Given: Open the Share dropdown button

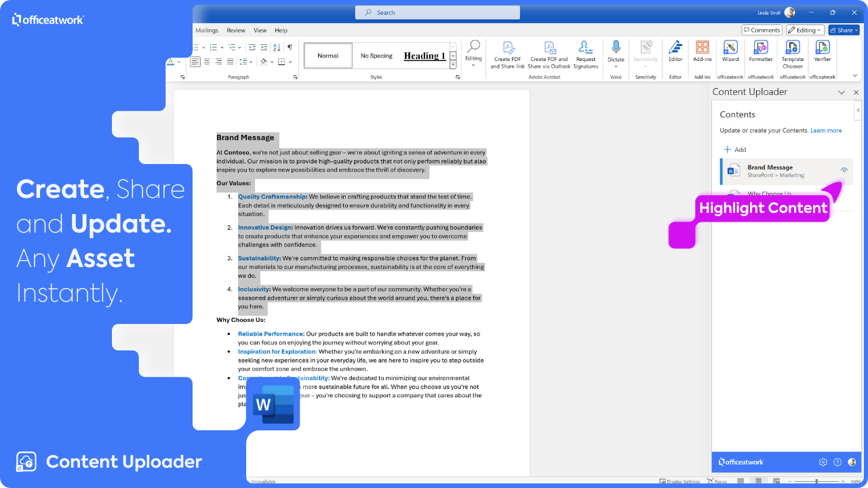Looking at the screenshot, I should pos(844,30).
